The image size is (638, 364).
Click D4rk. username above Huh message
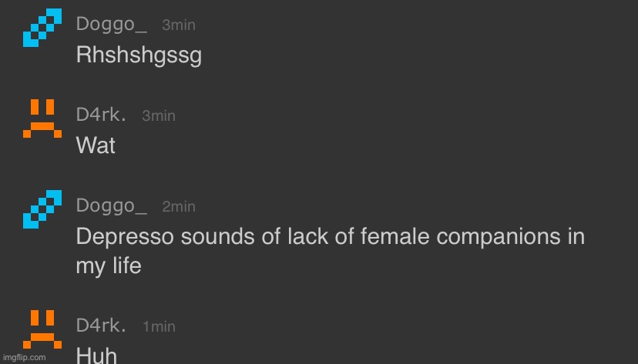coord(101,326)
